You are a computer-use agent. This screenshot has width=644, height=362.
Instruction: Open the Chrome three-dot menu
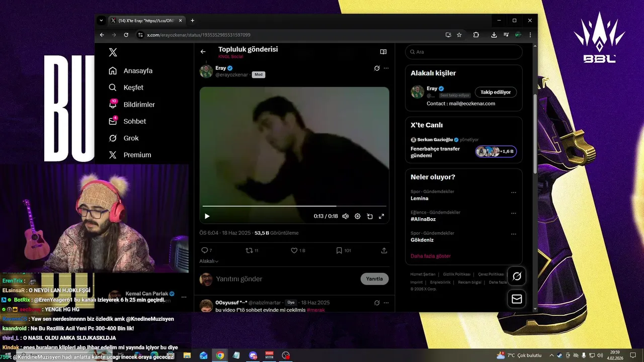click(x=530, y=35)
